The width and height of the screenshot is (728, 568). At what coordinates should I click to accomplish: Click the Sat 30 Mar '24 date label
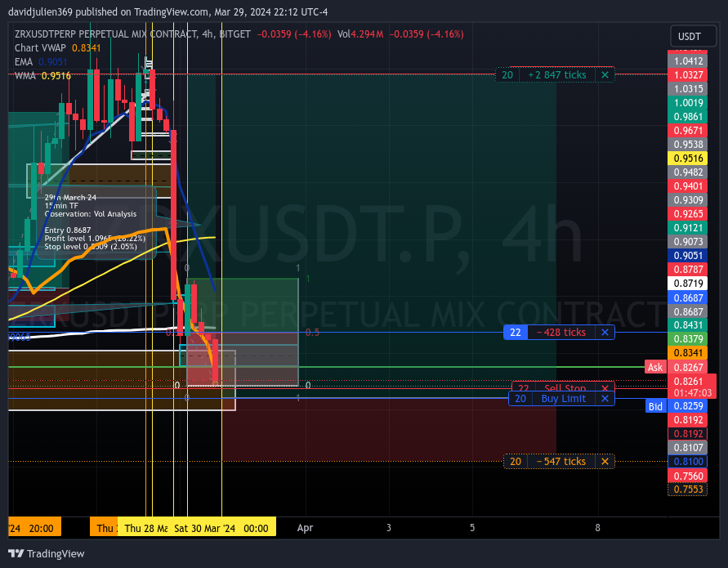click(x=222, y=529)
